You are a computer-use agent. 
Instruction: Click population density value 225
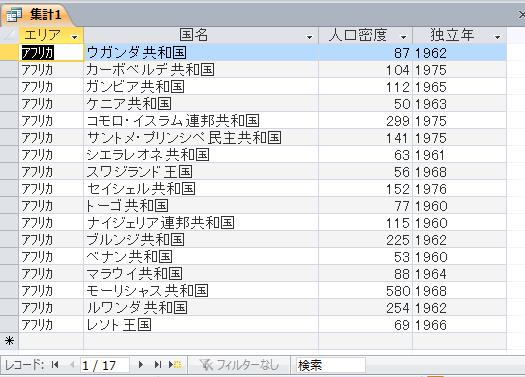coord(365,240)
